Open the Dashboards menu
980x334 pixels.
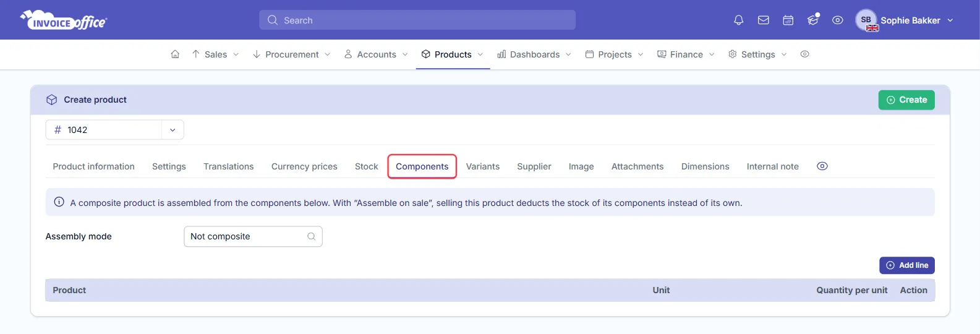click(x=534, y=54)
